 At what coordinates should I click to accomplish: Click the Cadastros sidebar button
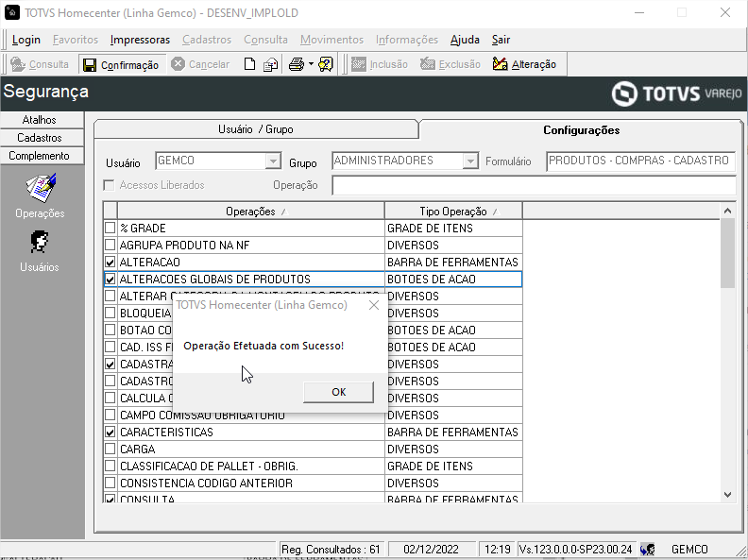click(40, 138)
